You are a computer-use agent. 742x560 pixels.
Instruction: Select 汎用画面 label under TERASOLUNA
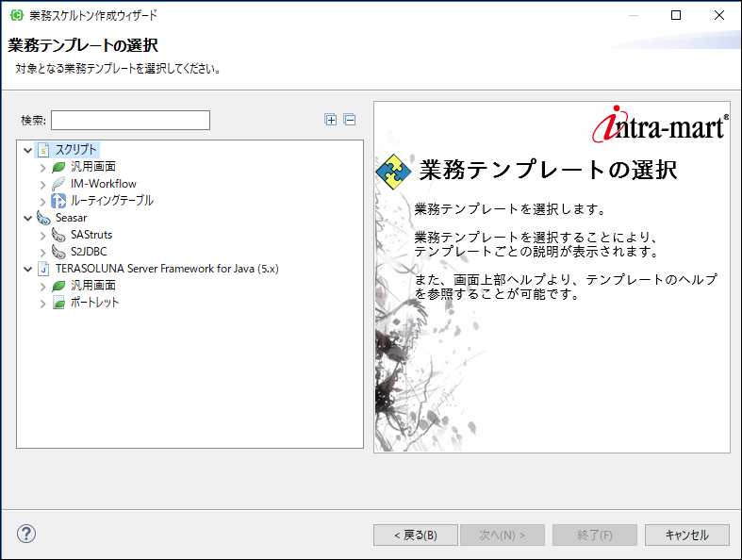(x=93, y=286)
